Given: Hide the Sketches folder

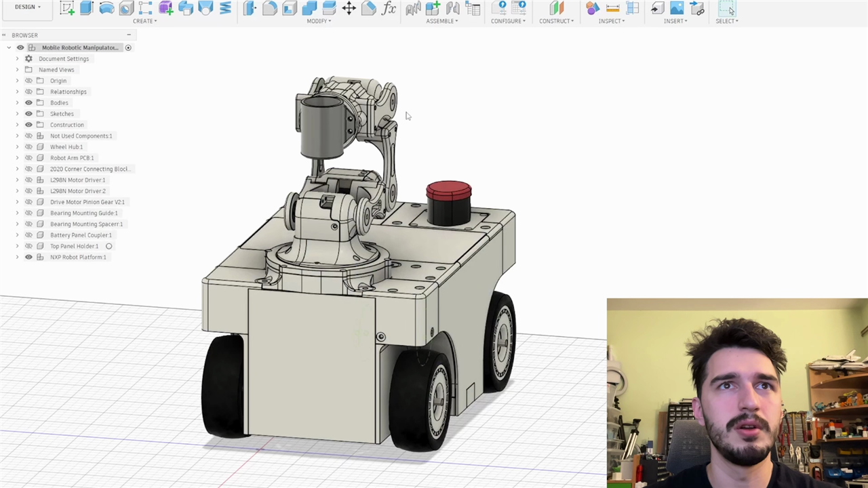Looking at the screenshot, I should [x=28, y=114].
